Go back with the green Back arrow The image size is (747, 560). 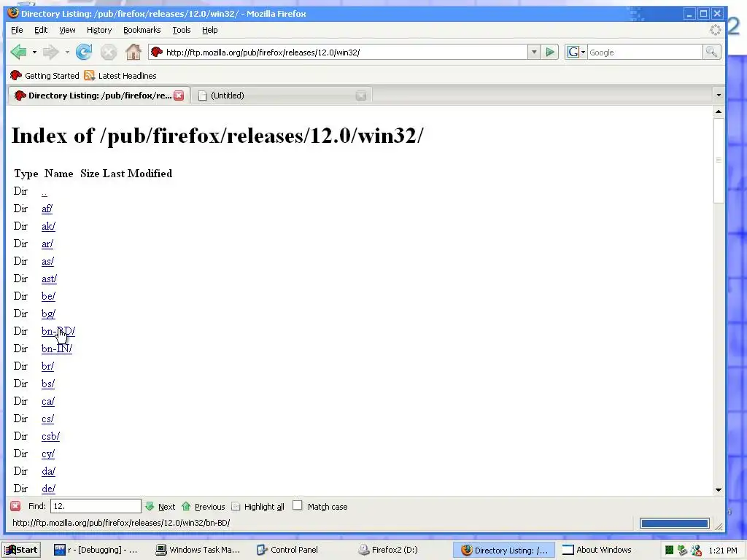(x=19, y=52)
